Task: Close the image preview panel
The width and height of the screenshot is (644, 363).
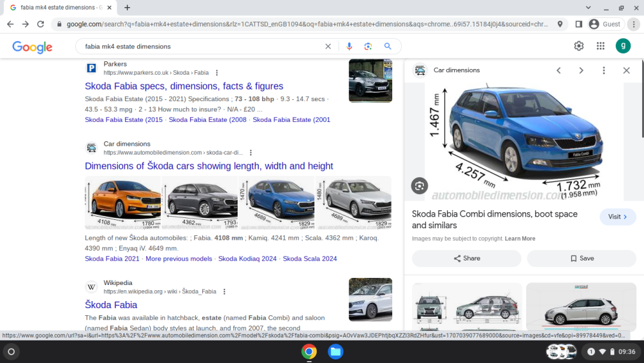Action: click(x=627, y=70)
